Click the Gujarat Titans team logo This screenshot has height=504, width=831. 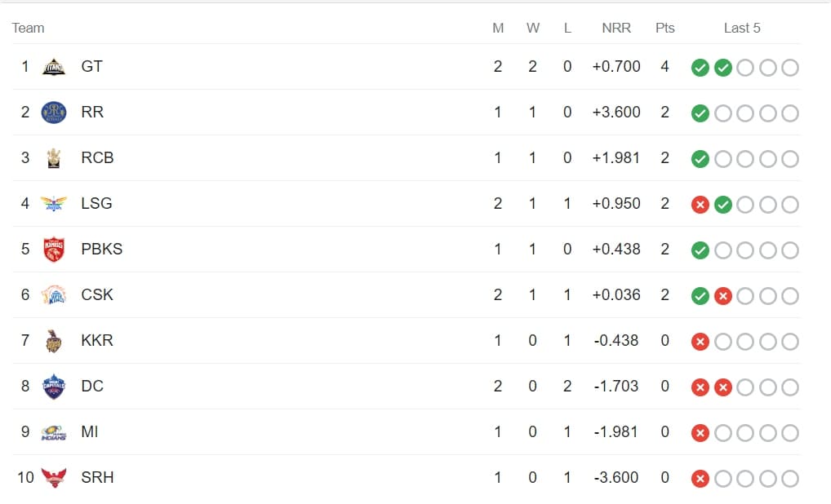coord(54,67)
